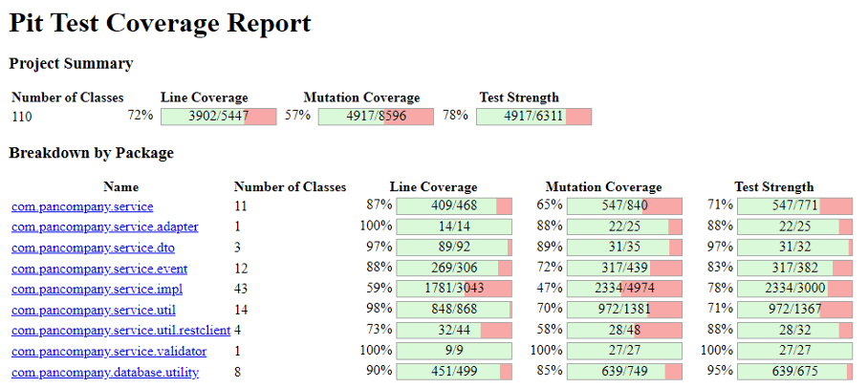Click test strength bar '28/32'
The width and height of the screenshot is (868, 388).
coord(795,331)
